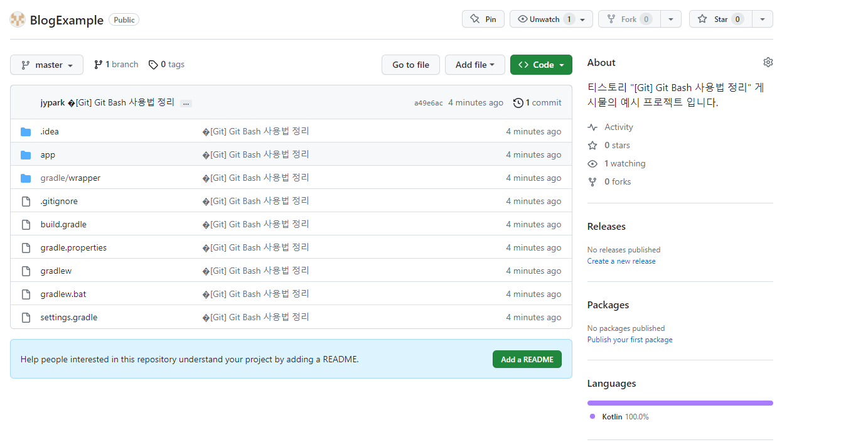Open commit message link in settings.gradle row

tap(255, 317)
